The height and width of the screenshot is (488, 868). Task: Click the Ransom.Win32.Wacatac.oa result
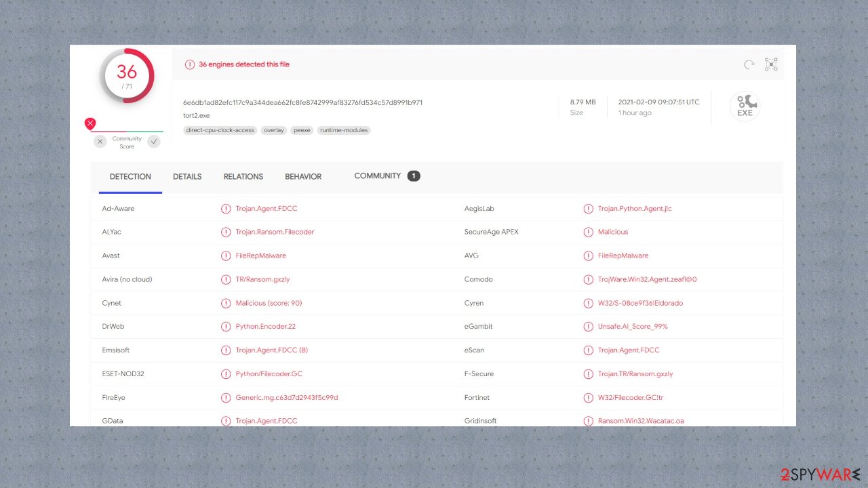(641, 421)
